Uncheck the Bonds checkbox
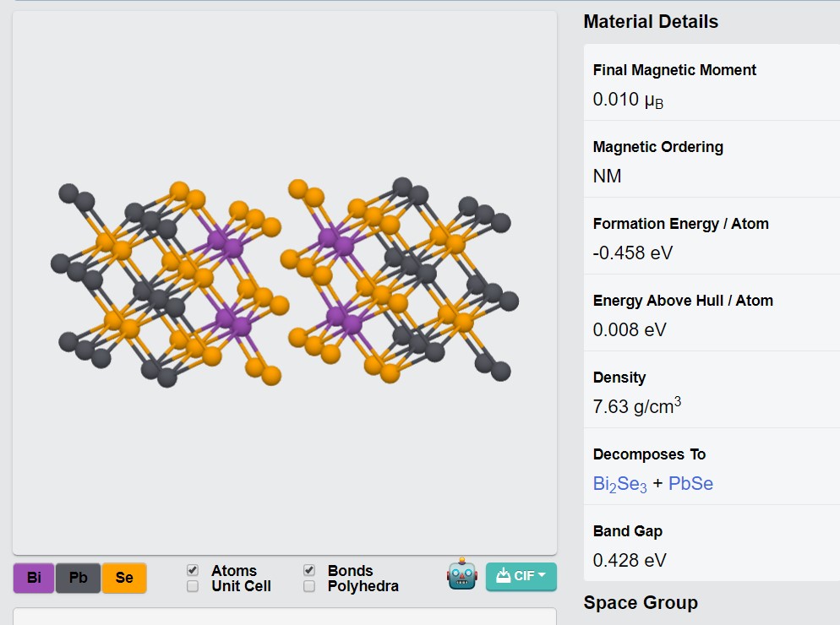Viewport: 840px width, 625px height. coord(309,570)
